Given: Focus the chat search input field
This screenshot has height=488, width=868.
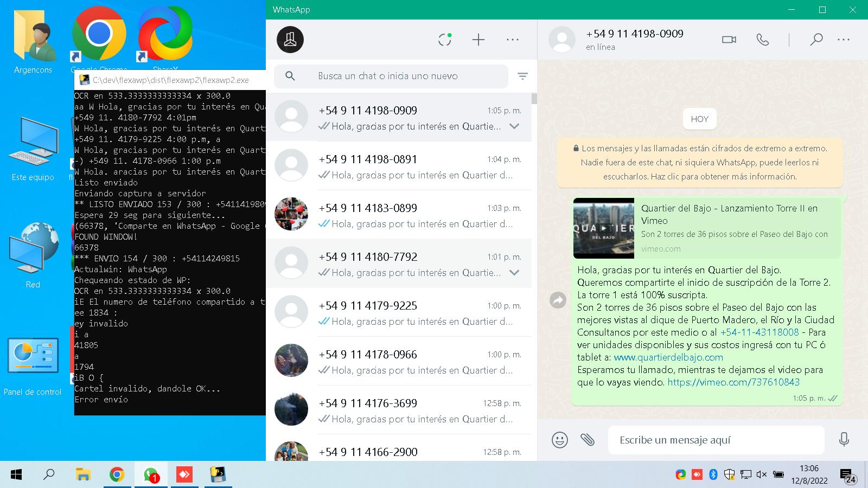Looking at the screenshot, I should coord(391,76).
